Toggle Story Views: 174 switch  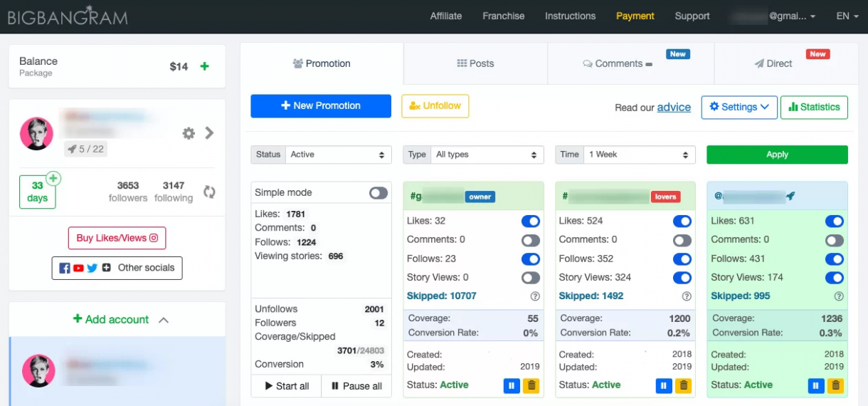[x=835, y=278]
